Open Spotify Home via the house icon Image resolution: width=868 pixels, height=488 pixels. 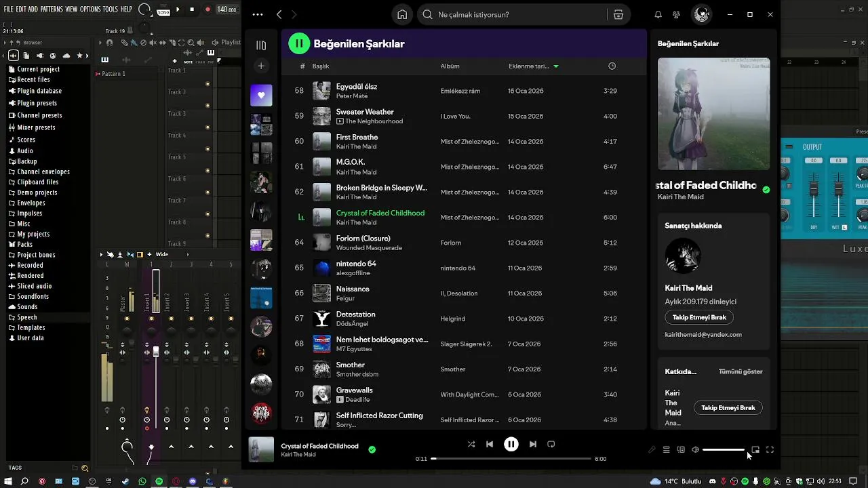402,14
